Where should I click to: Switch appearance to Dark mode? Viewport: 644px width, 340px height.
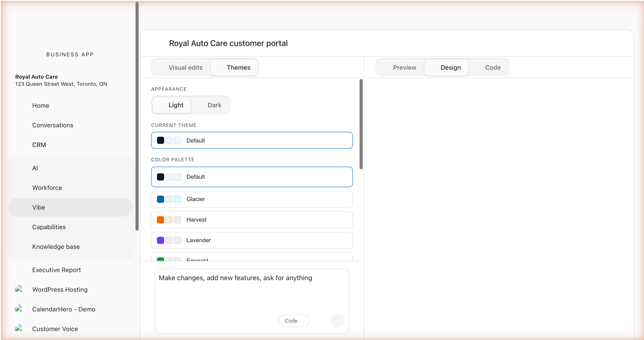pos(214,105)
